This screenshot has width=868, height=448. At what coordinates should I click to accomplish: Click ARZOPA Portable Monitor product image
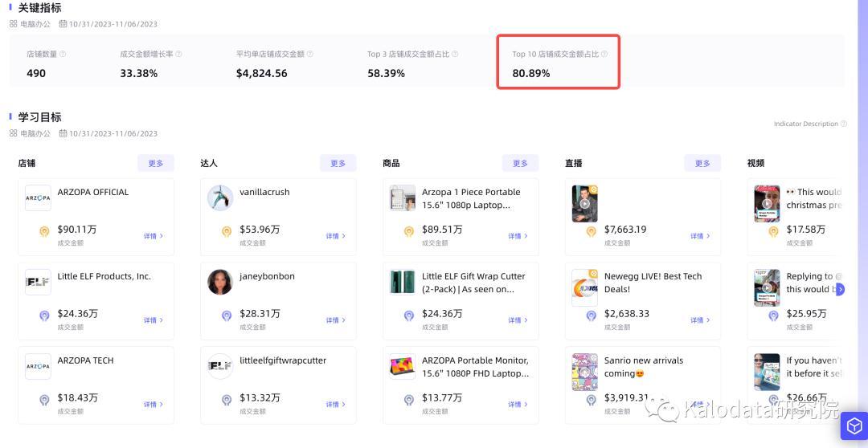click(x=403, y=366)
